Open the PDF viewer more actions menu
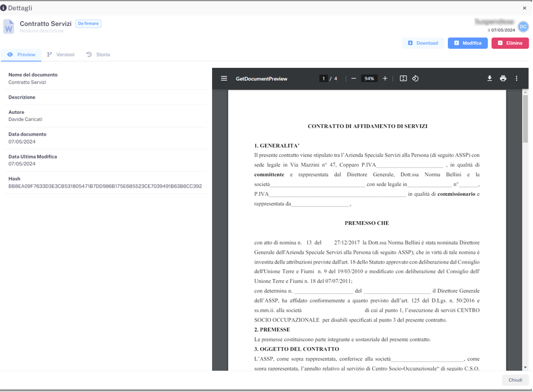This screenshot has width=533, height=392. click(517, 79)
